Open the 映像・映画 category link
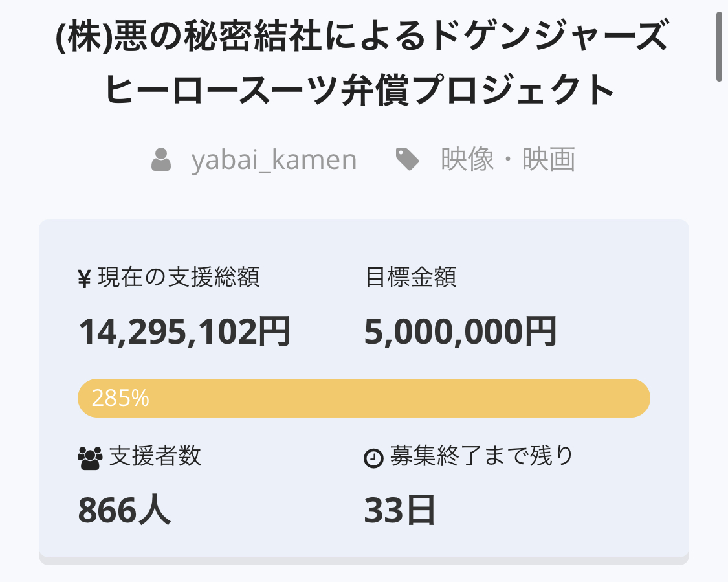 (508, 159)
